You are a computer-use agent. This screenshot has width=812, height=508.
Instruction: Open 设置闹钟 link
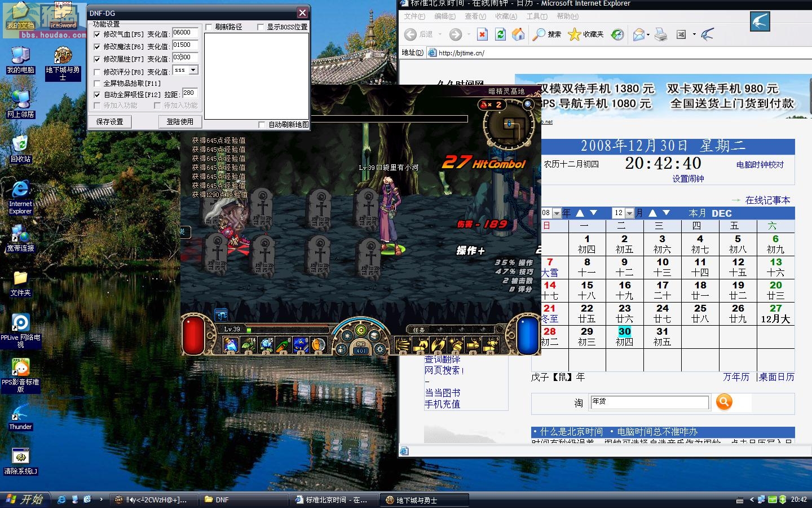[688, 179]
